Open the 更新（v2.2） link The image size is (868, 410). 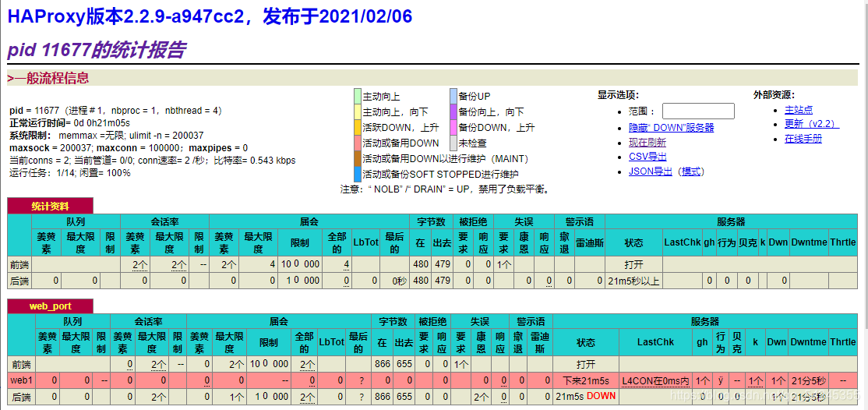[x=812, y=124]
